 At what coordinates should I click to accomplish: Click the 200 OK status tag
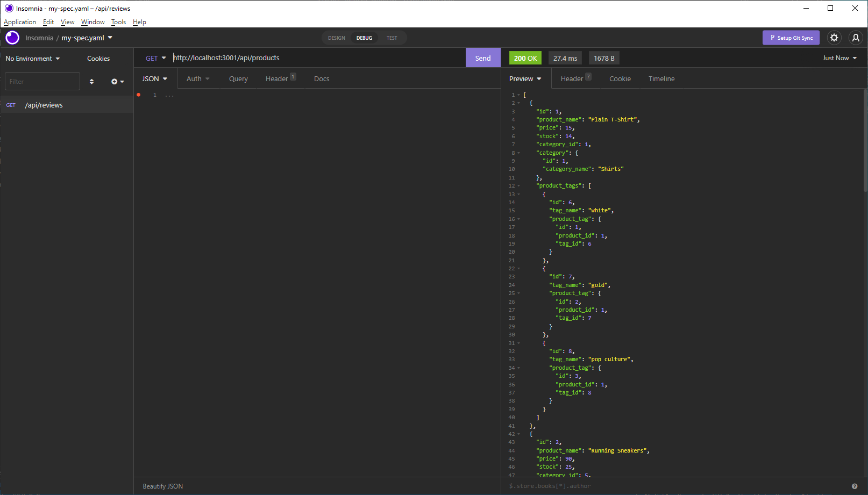[x=525, y=58]
